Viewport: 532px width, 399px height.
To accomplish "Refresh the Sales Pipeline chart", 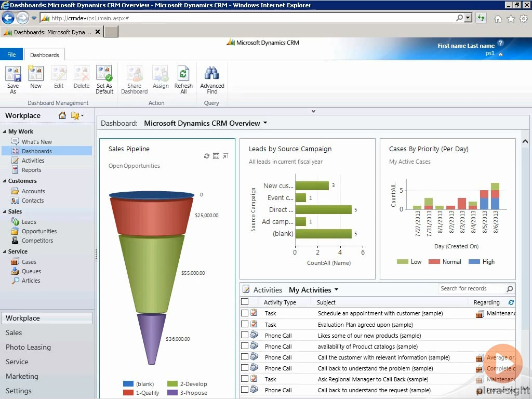I will [207, 156].
